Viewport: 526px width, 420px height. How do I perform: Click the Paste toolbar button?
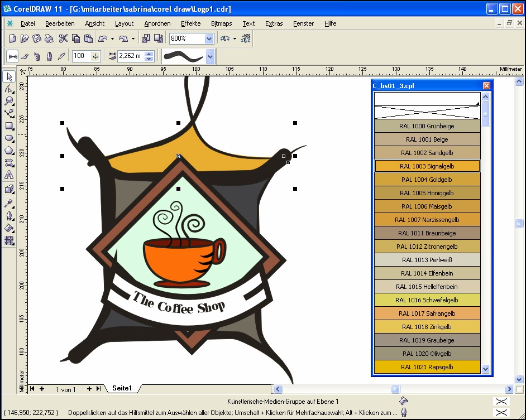click(88, 38)
